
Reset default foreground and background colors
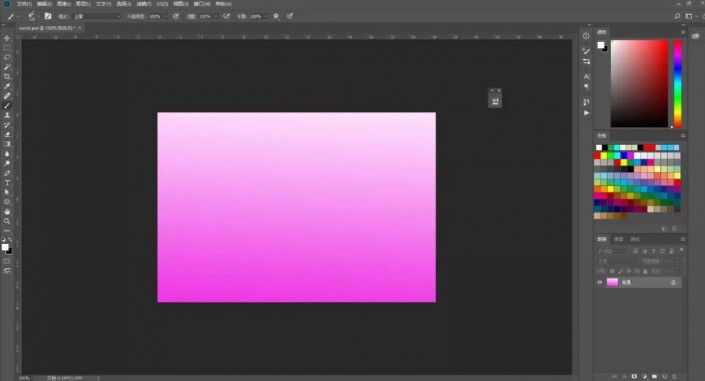point(4,239)
